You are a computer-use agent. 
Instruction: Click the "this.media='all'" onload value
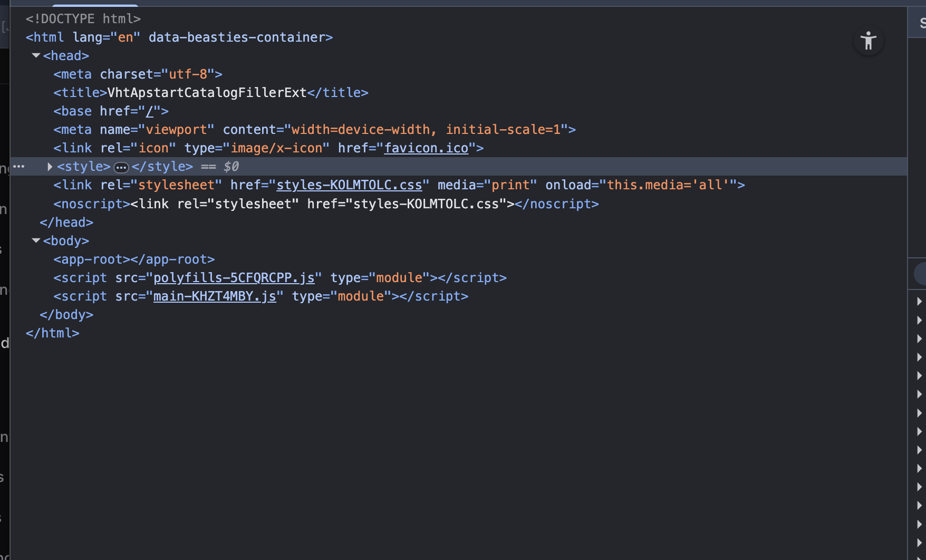tap(668, 185)
